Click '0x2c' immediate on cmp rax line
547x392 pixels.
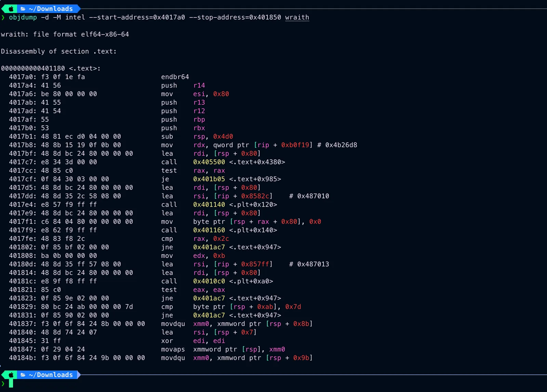(221, 239)
